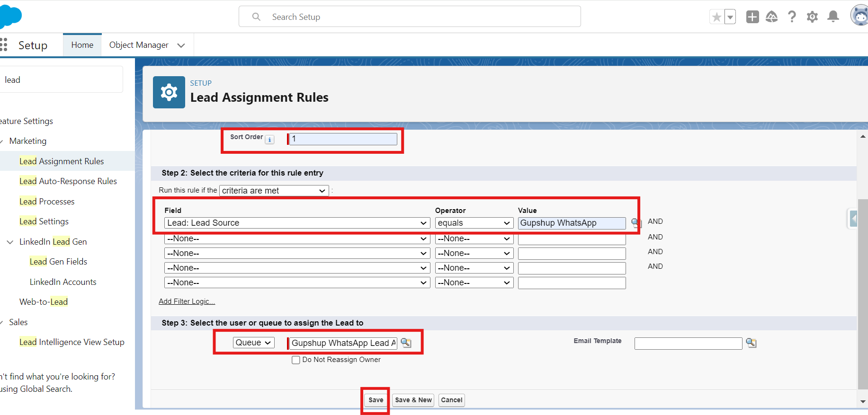Select LinkedIn Accounts in sidebar
This screenshot has width=868, height=415.
click(63, 282)
